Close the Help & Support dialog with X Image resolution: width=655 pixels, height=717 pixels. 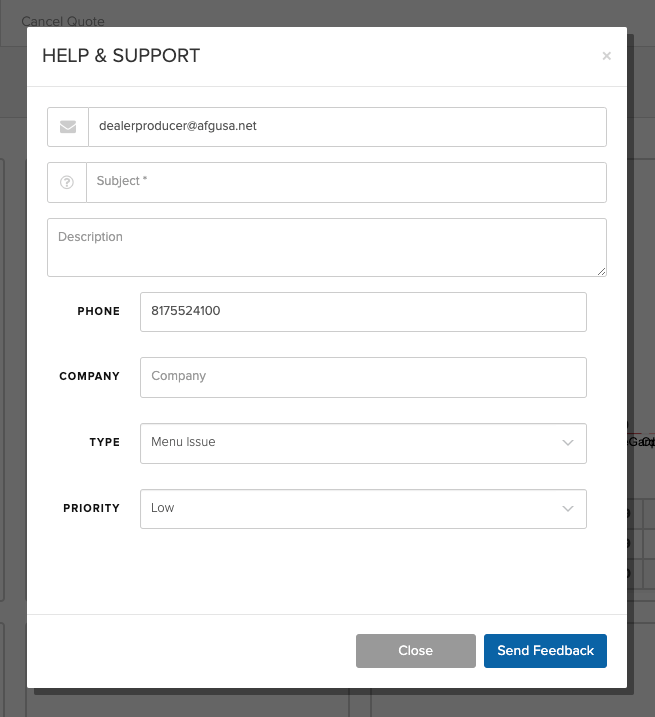(607, 56)
